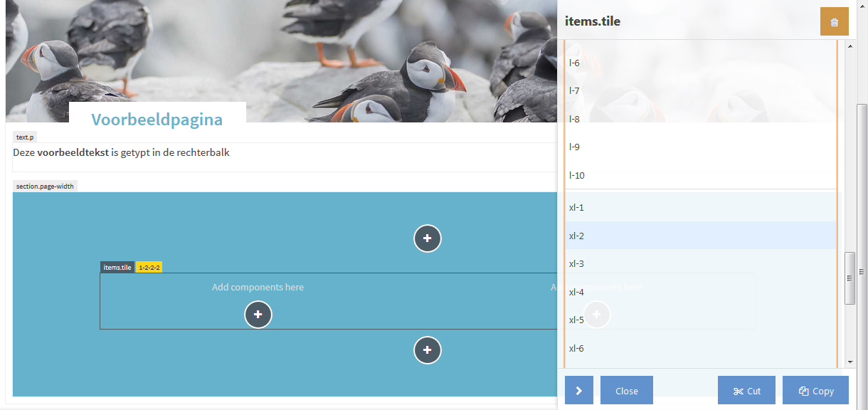Add component below the items.tile block

pyautogui.click(x=428, y=350)
